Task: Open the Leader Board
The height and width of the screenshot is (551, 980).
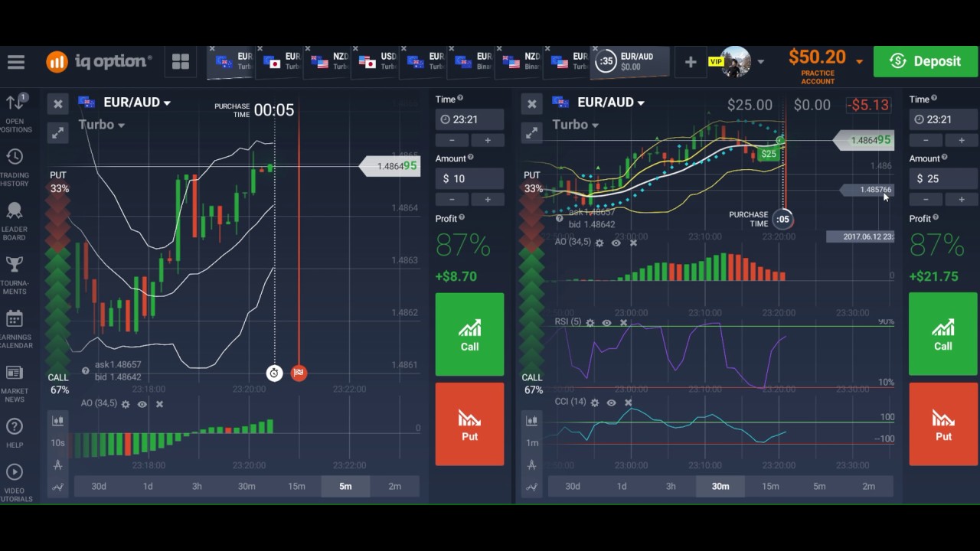Action: pos(15,222)
